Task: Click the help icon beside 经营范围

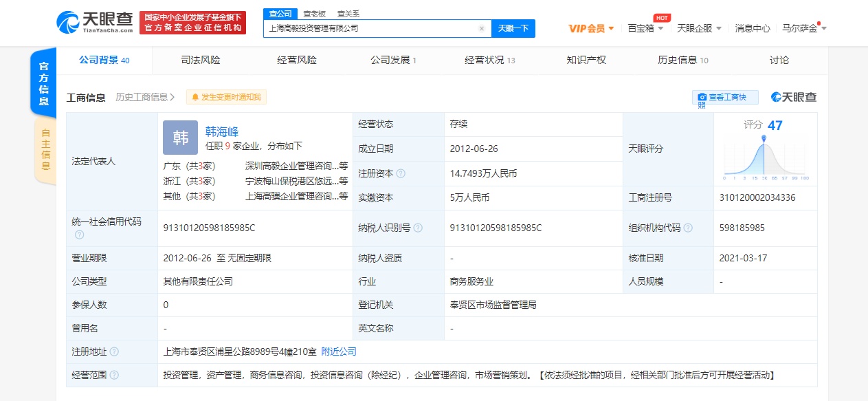Action: 114,375
